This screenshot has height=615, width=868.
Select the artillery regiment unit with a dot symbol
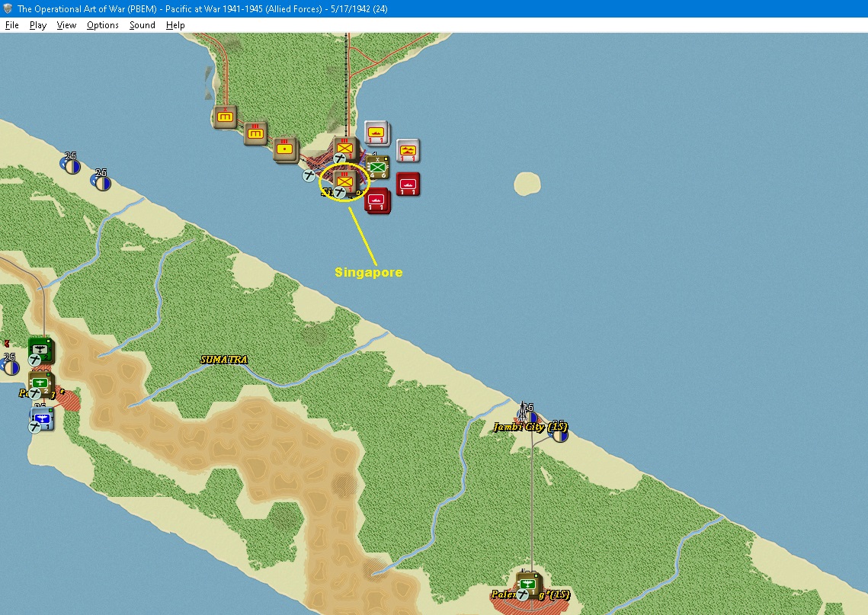coord(286,149)
